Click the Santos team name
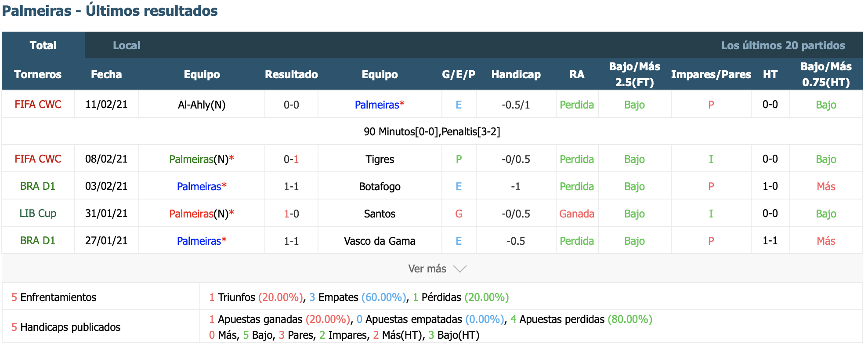868x348 pixels. tap(380, 214)
